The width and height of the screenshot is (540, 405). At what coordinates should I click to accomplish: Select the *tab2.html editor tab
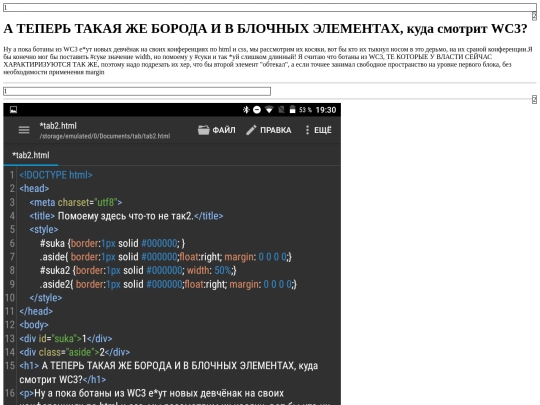pyautogui.click(x=31, y=155)
